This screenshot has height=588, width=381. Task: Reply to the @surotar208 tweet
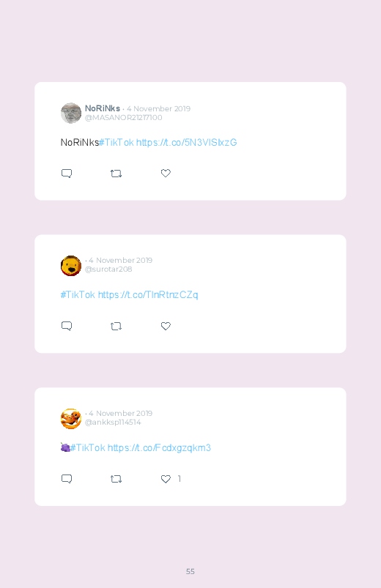tap(67, 326)
